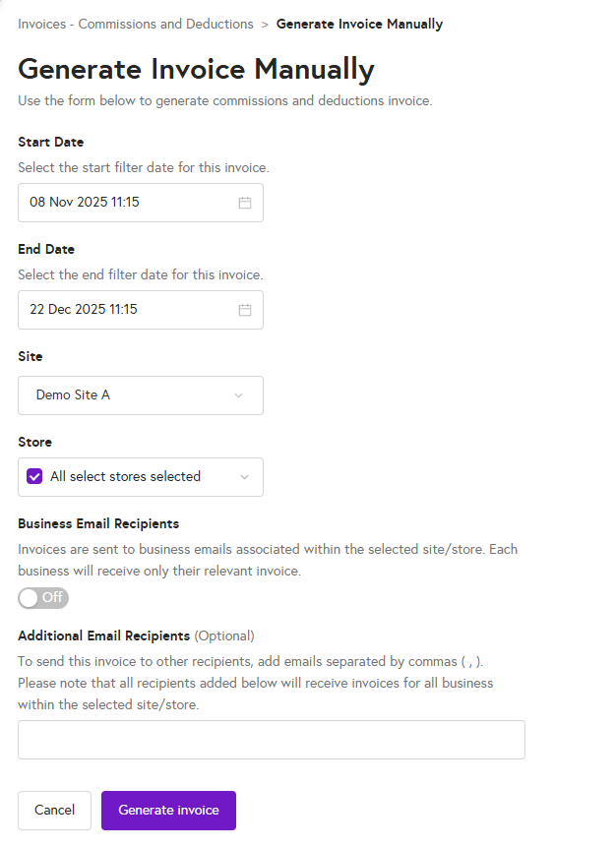Select the Demo Site A dropdown value
This screenshot has height=847, width=616.
[x=74, y=395]
